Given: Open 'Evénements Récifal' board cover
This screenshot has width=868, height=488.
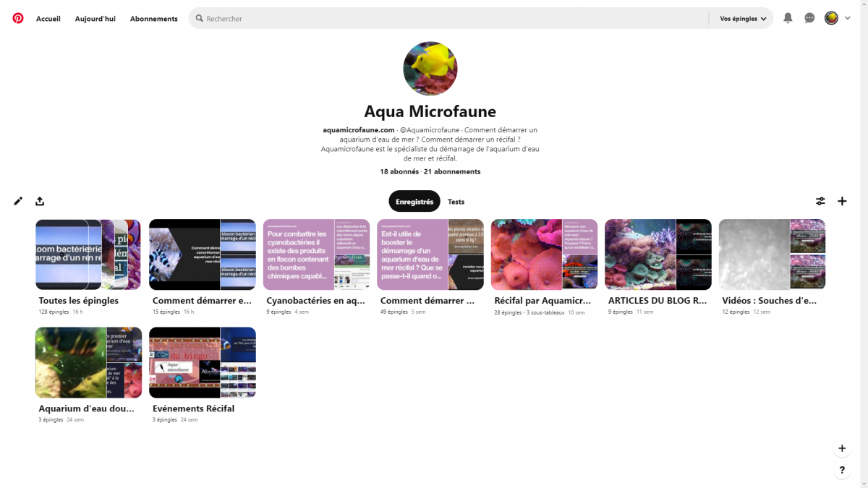Looking at the screenshot, I should click(203, 362).
